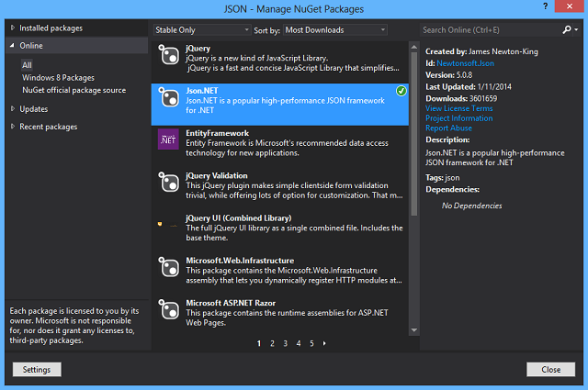Screen dimensions: 588x390
Task: Select All under Online sources
Action: point(27,65)
